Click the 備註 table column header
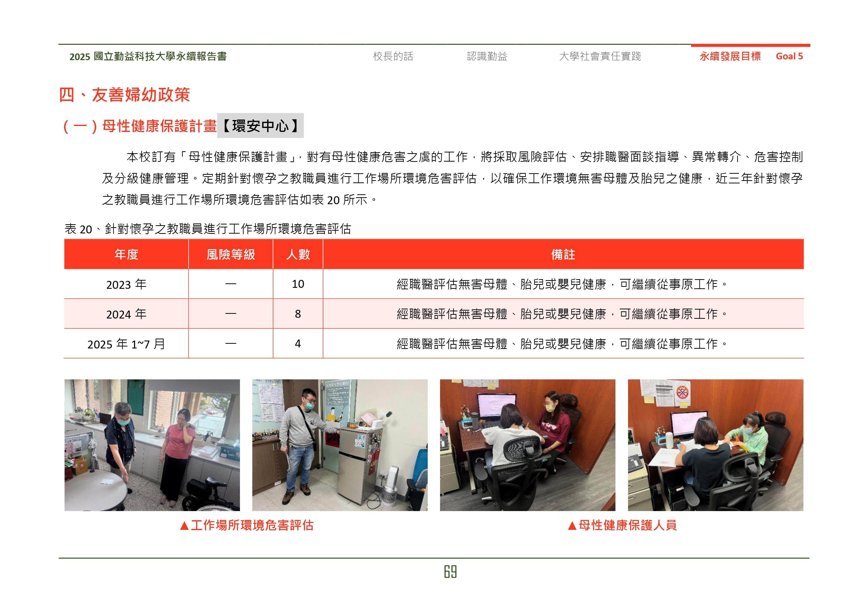This screenshot has height=614, width=868. point(563,254)
